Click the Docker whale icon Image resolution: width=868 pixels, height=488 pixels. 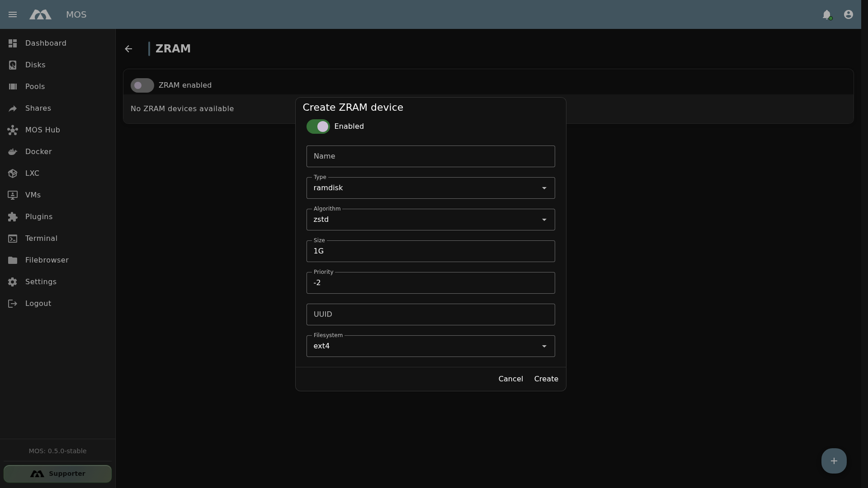(13, 152)
